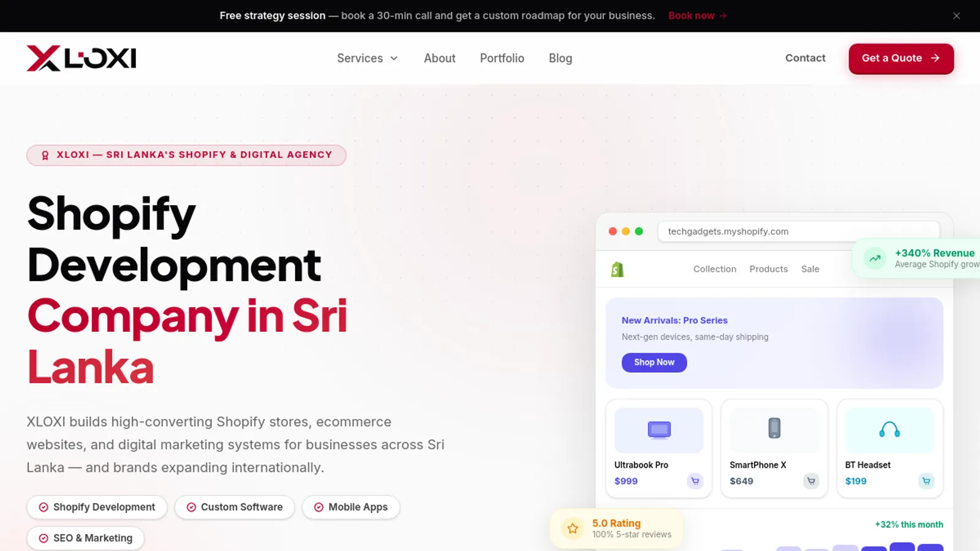This screenshot has height=551, width=980.
Task: Dismiss the strategy session banner
Action: 956,16
